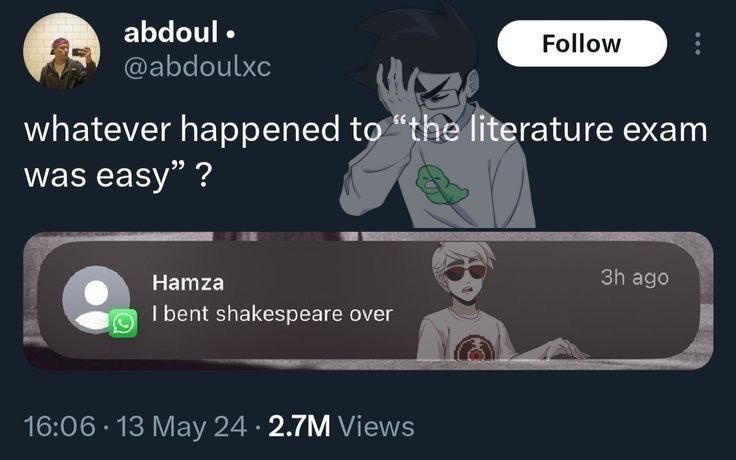Open the embedded notification screenshot image
Screen dimensions: 736x460
(368, 301)
